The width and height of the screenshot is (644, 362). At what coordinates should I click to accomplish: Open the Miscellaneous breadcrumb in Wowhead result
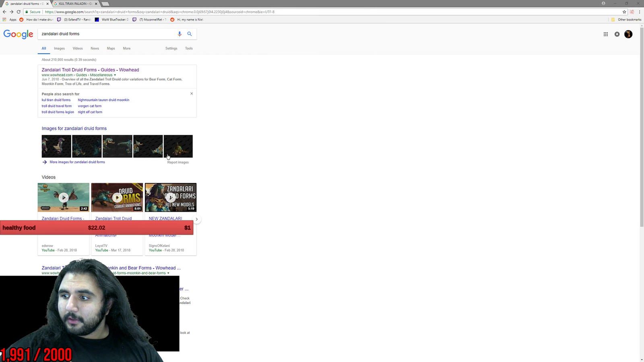[x=101, y=75]
